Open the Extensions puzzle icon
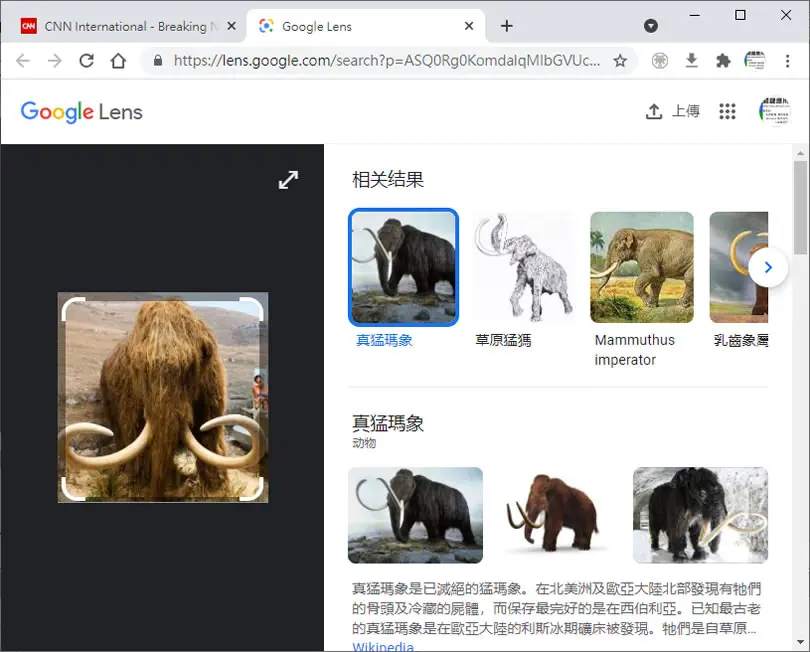The width and height of the screenshot is (810, 652). pos(723,61)
